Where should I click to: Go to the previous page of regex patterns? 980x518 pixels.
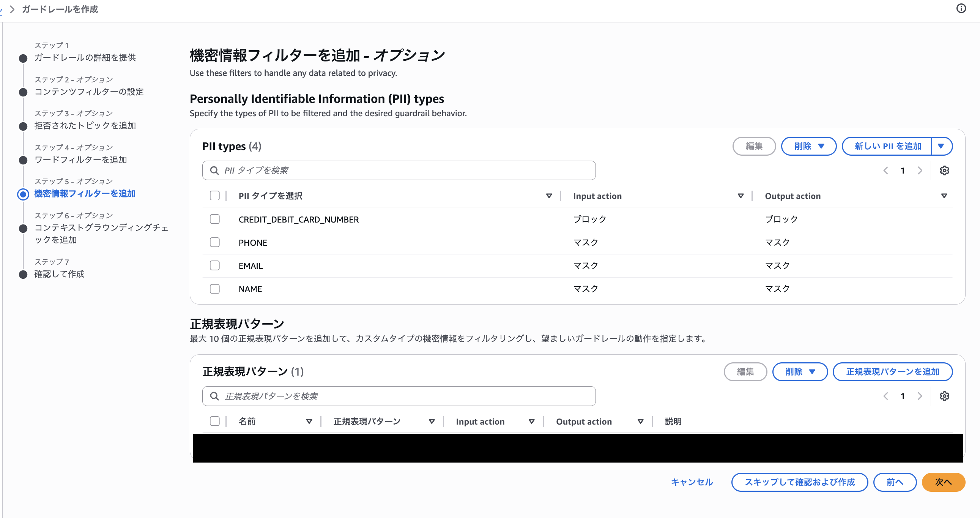(886, 396)
